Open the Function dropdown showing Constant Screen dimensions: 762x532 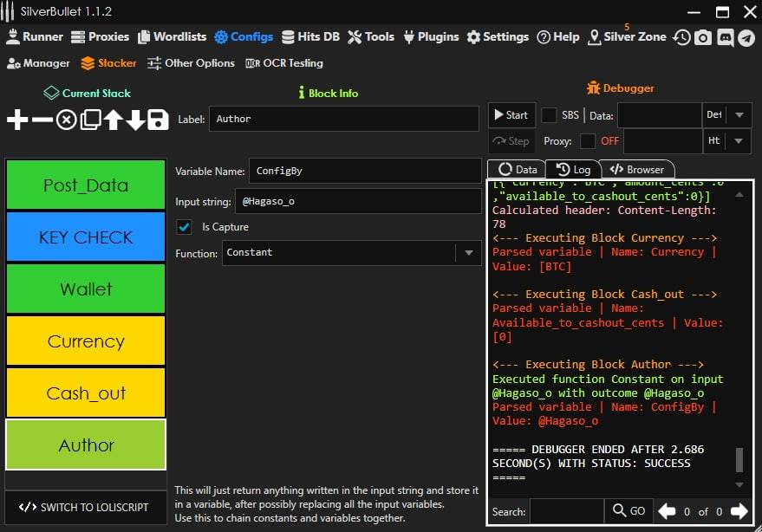coord(468,253)
